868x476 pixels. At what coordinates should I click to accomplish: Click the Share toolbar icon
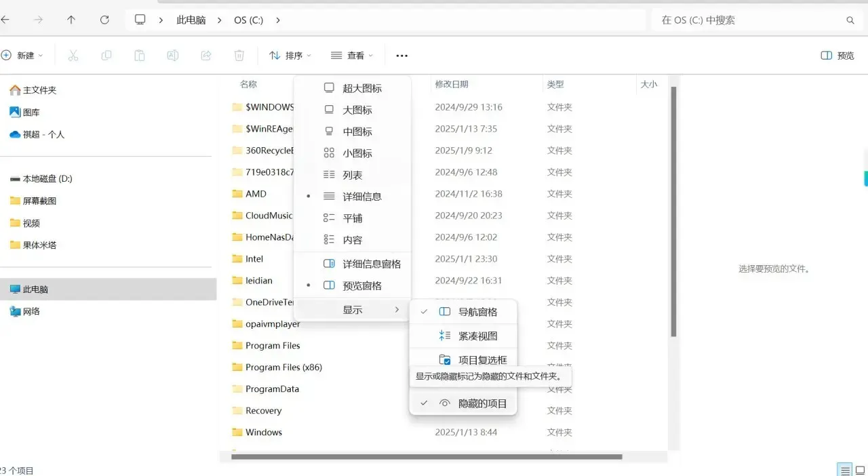[x=206, y=56]
